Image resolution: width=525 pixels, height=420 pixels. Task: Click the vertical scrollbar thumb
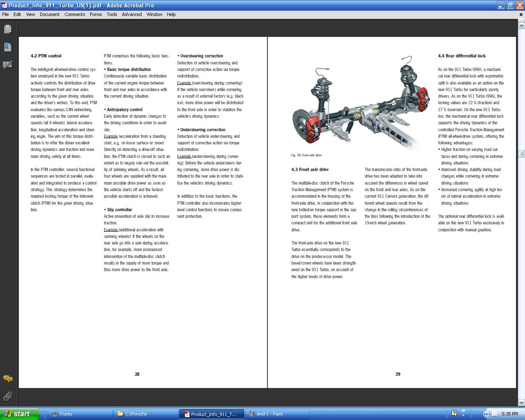point(521,154)
